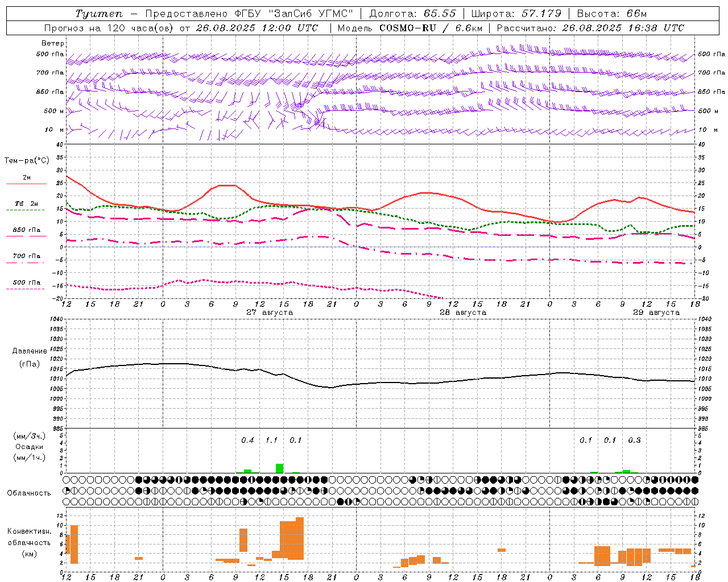Image resolution: width=728 pixels, height=582 pixels.
Task: Click the "Широта: 57.179" latitude value
Action: click(x=516, y=14)
